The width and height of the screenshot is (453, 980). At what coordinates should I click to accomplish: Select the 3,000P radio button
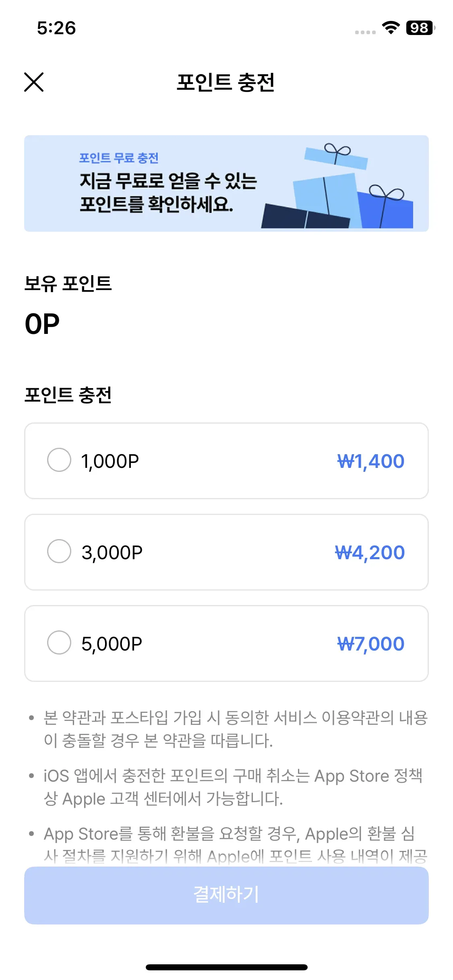(x=59, y=551)
